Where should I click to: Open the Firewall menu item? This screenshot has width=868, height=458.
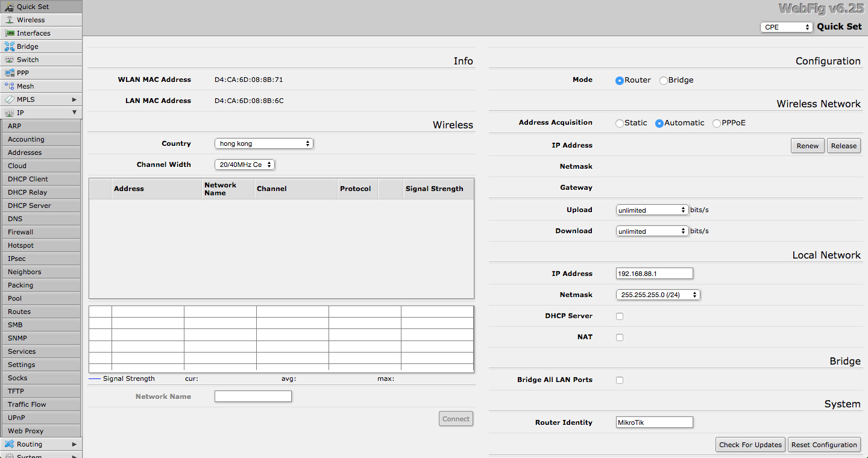tap(20, 232)
